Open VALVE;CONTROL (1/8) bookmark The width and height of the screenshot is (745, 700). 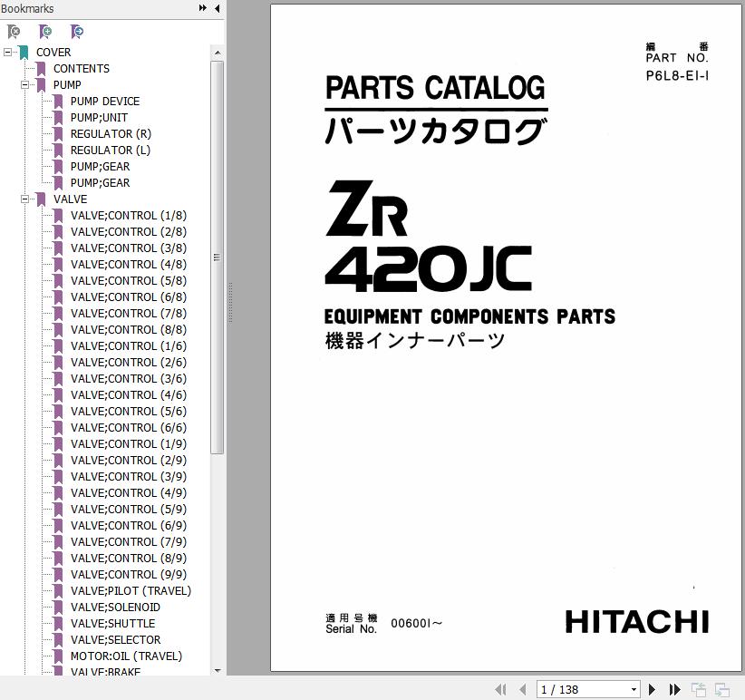pos(129,215)
